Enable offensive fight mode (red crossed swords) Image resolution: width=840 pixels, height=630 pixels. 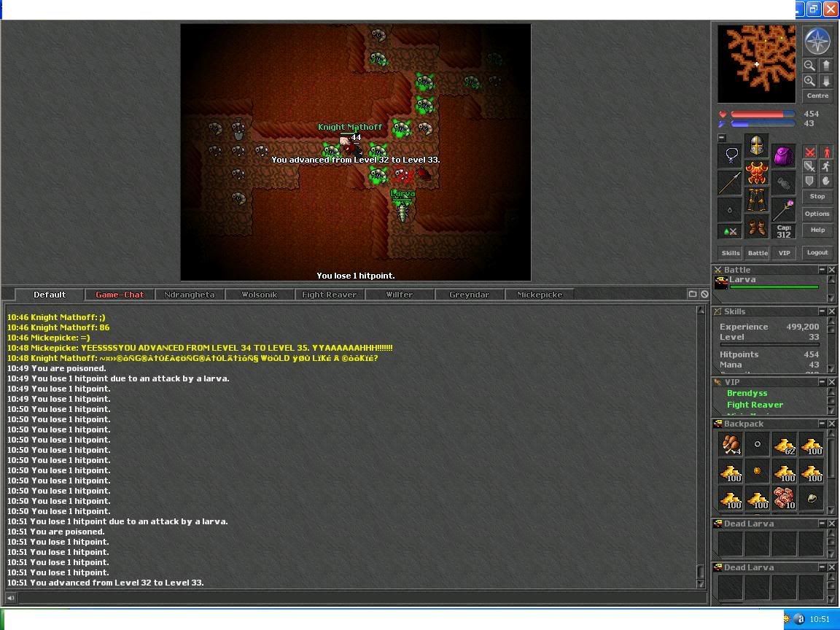click(x=809, y=152)
